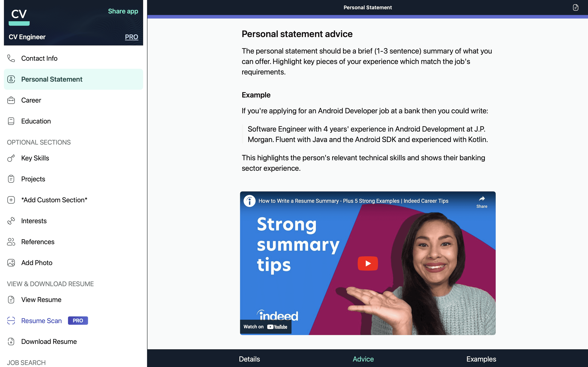Select the Key Skills sidebar icon

tap(11, 158)
